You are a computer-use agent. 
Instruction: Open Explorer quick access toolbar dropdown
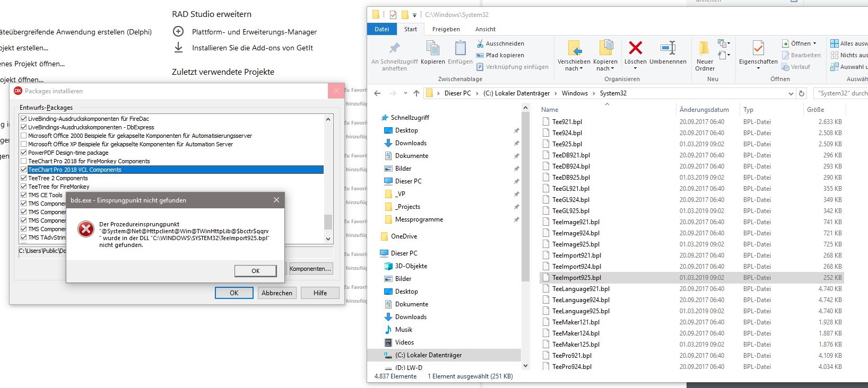[414, 15]
